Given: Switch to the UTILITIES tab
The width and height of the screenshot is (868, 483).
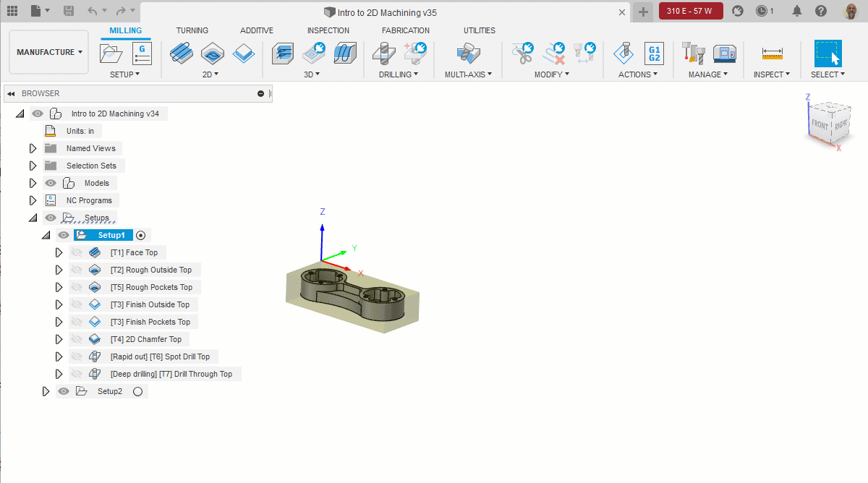Looking at the screenshot, I should coord(480,30).
